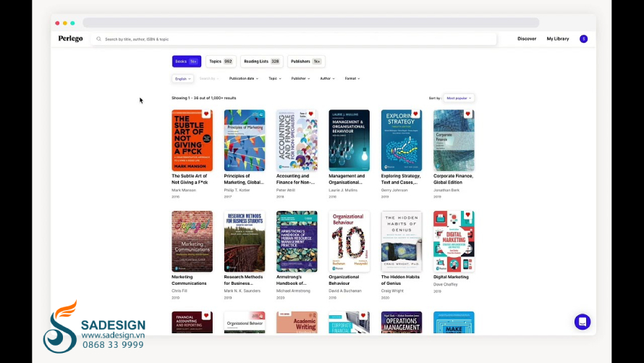
Task: Toggle heart on Financial Accounting and Reporting cover
Action: click(207, 316)
